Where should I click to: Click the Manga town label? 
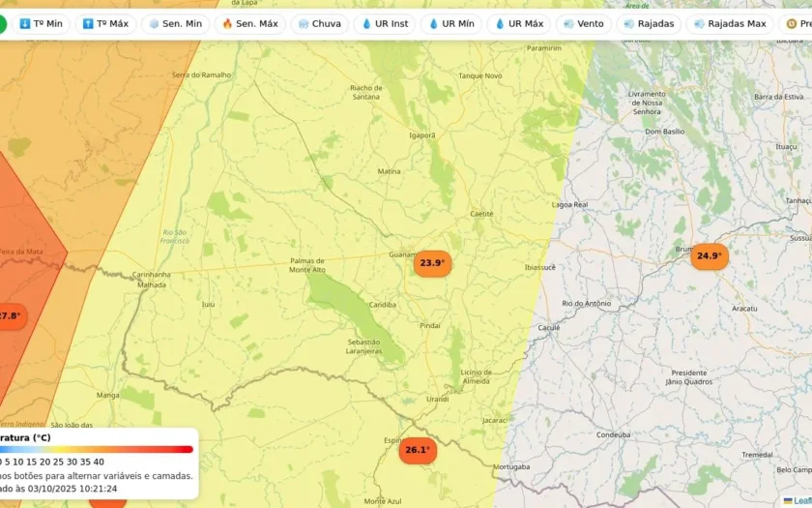coord(107,396)
